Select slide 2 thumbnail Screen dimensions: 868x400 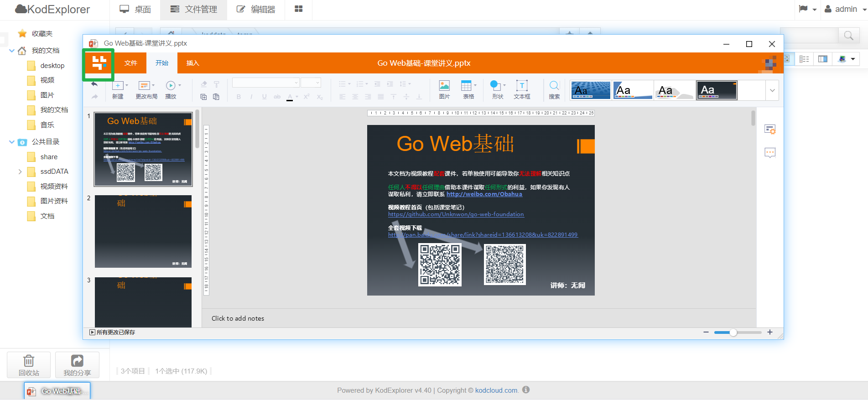click(143, 231)
